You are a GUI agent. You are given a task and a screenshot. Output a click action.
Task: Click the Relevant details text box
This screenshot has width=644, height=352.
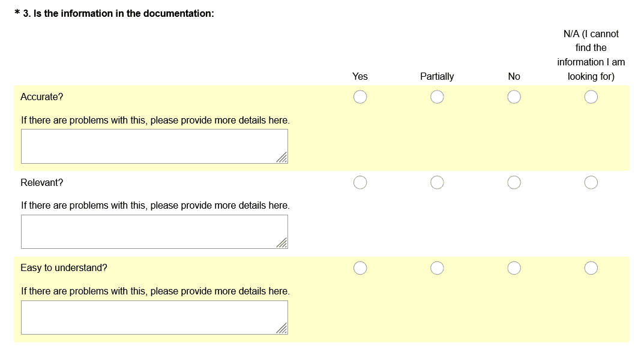(x=154, y=231)
